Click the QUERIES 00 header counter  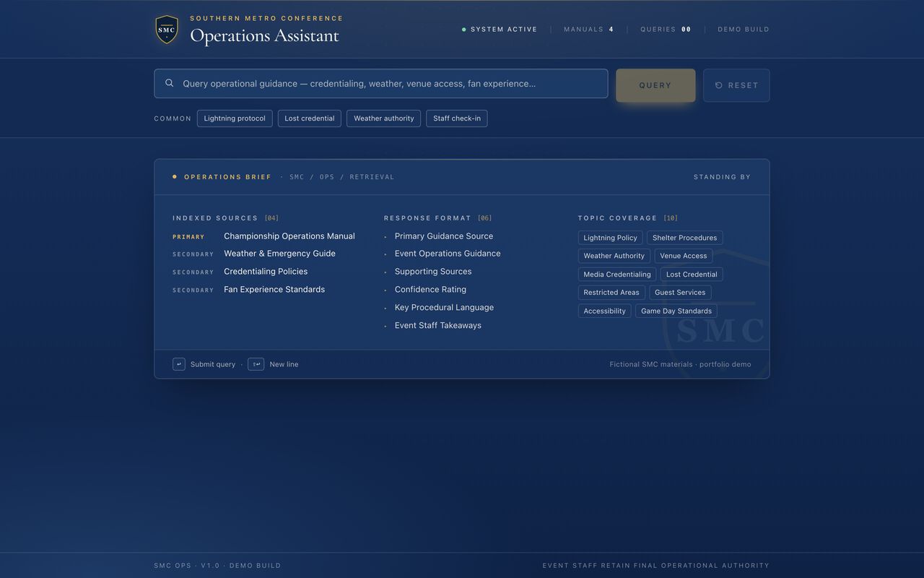click(666, 30)
